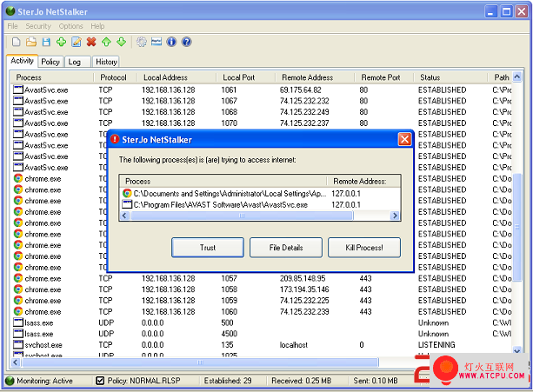This screenshot has height=392, width=533.
Task: Click the Chrome icon in the dialog process list
Action: pos(127,194)
